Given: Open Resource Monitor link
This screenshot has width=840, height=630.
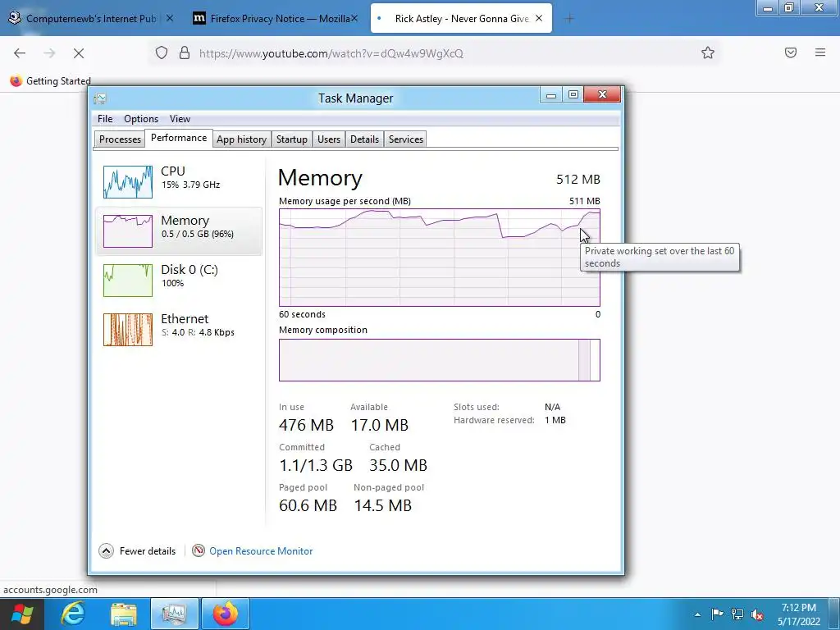Looking at the screenshot, I should (261, 550).
